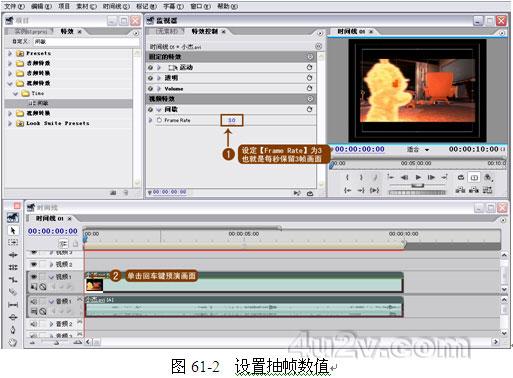Toggle Frame Rate keyframe stopwatch
513x378 pixels.
(159, 120)
